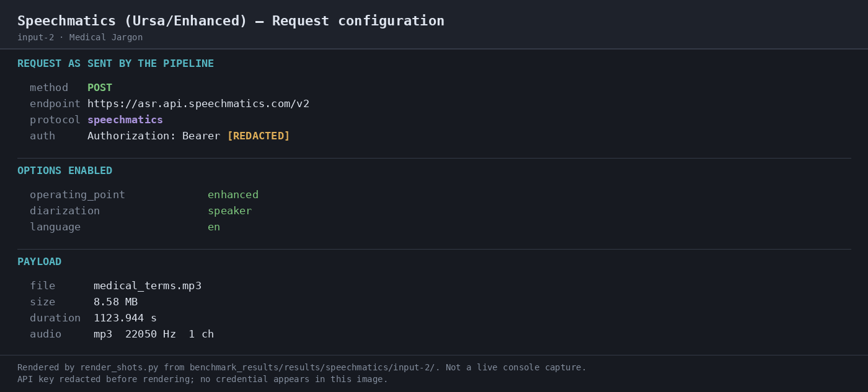Screen dimensions: 868x392
Task: Click the diarization option label
Action: tap(64, 211)
